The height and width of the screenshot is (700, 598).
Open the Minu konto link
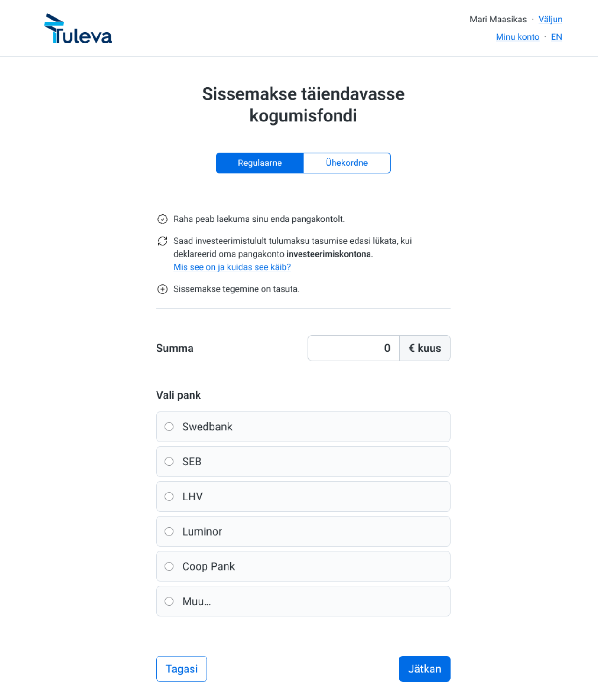(x=517, y=37)
